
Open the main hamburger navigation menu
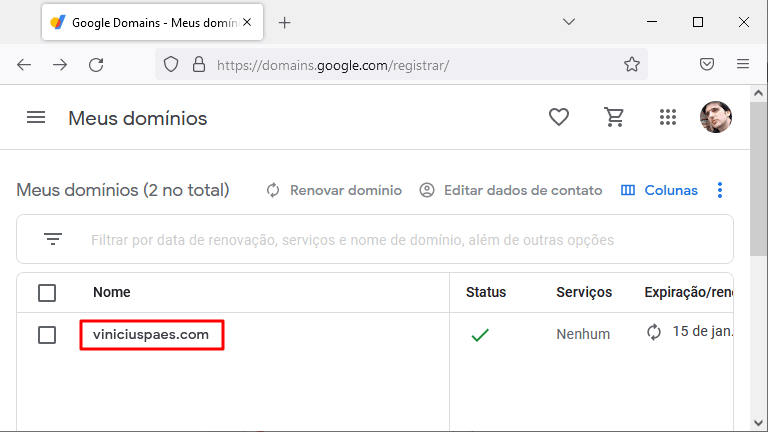pyautogui.click(x=36, y=118)
